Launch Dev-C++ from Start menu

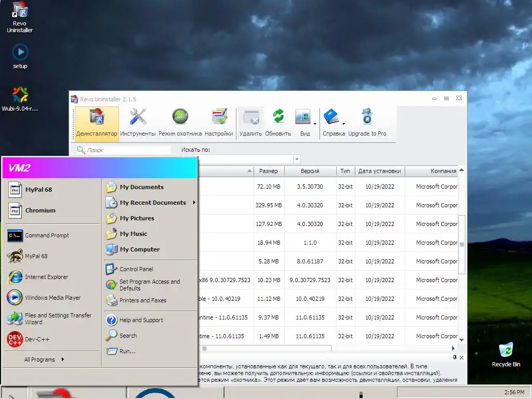pos(52,339)
